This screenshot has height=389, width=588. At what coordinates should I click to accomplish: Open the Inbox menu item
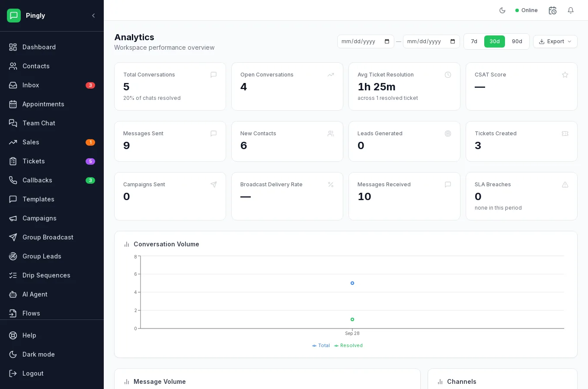pos(52,85)
